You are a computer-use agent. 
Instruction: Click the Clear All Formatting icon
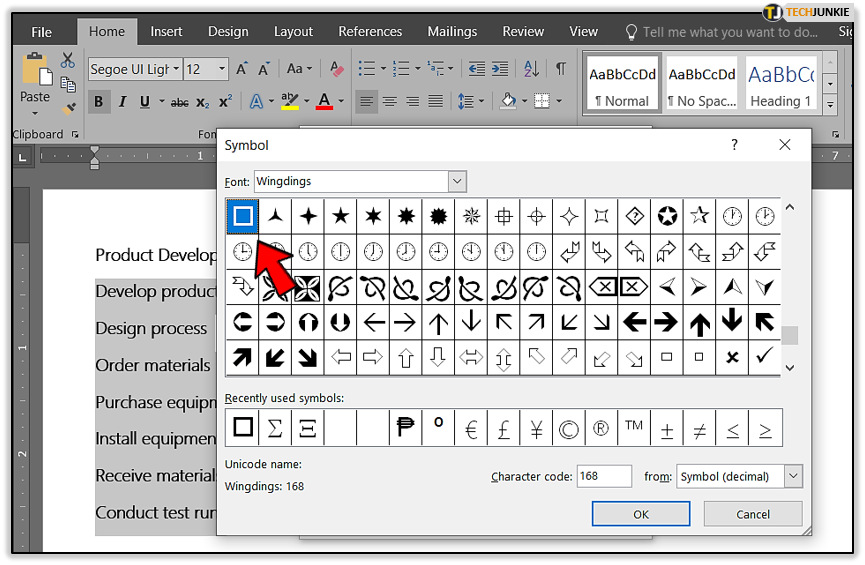pyautogui.click(x=336, y=69)
